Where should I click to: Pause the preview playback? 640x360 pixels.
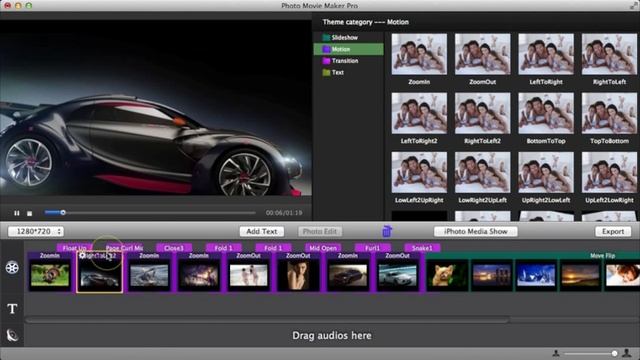[17, 213]
